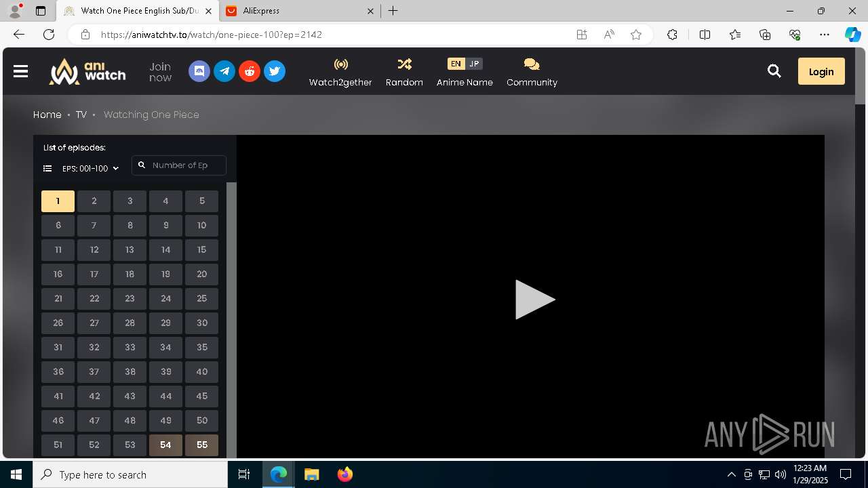This screenshot has width=868, height=488.
Task: Open Favorites list
Action: click(735, 35)
